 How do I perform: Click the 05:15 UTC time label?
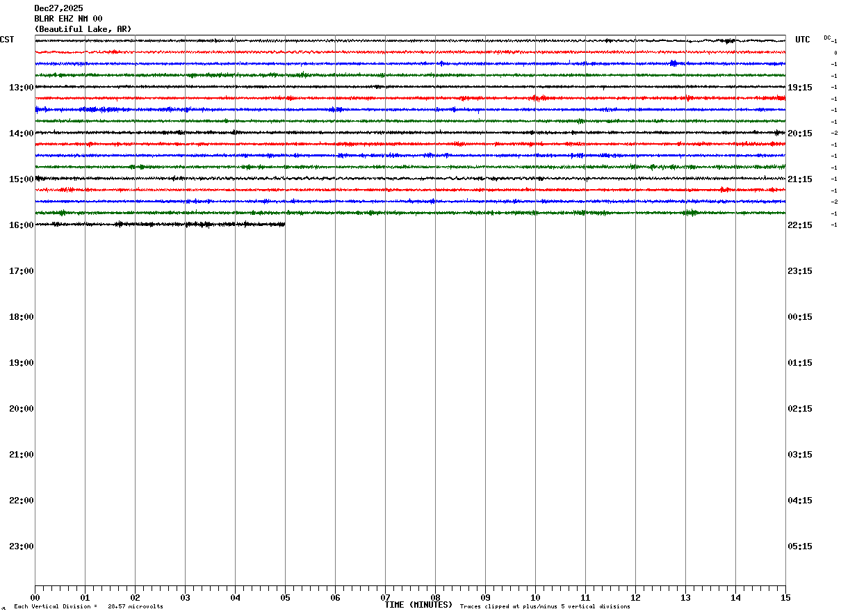tap(800, 546)
